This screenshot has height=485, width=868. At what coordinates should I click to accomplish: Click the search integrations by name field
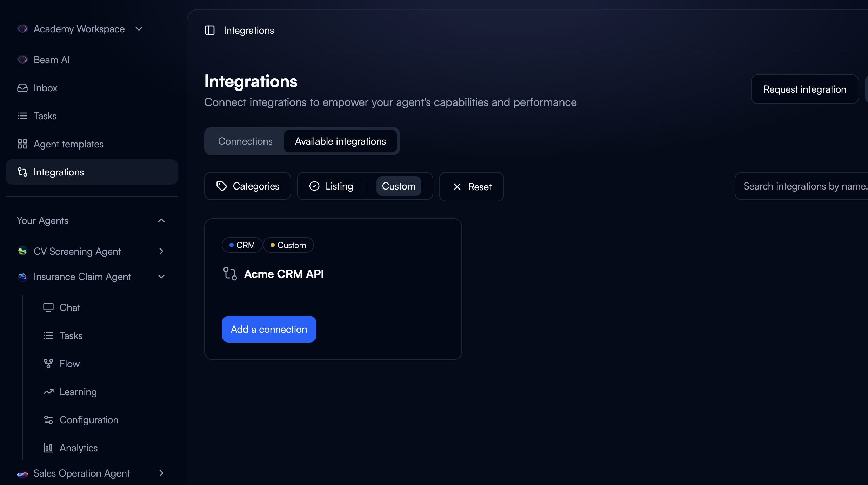(807, 186)
